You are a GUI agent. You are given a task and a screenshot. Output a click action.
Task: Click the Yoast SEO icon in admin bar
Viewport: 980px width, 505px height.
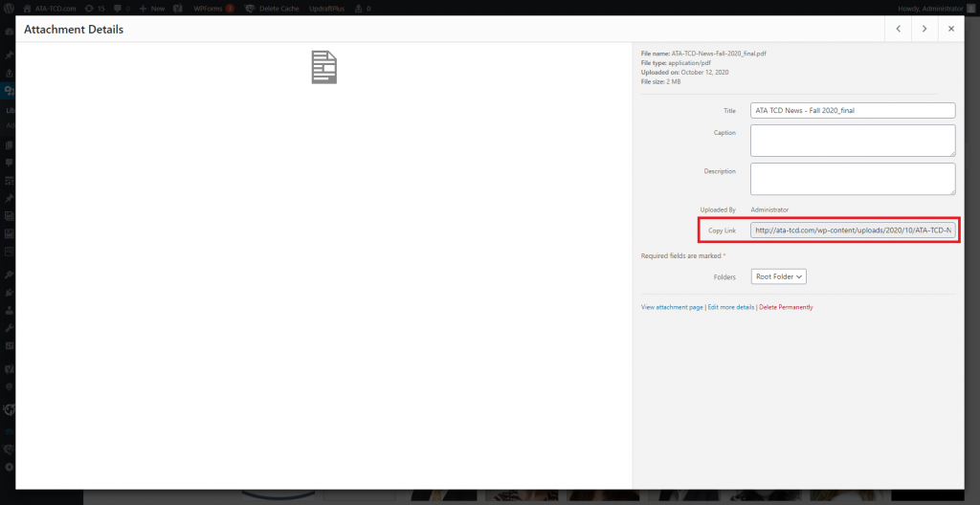(x=178, y=8)
